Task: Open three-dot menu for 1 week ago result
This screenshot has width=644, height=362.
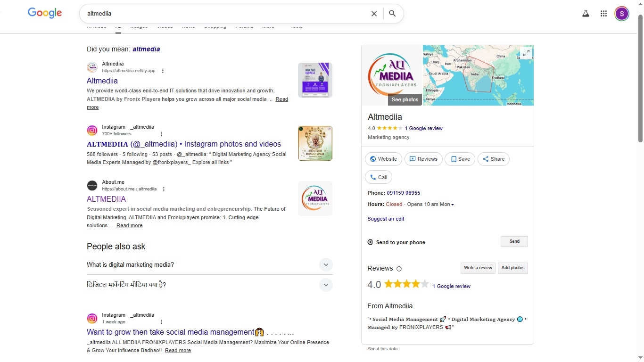Action: pos(161,322)
